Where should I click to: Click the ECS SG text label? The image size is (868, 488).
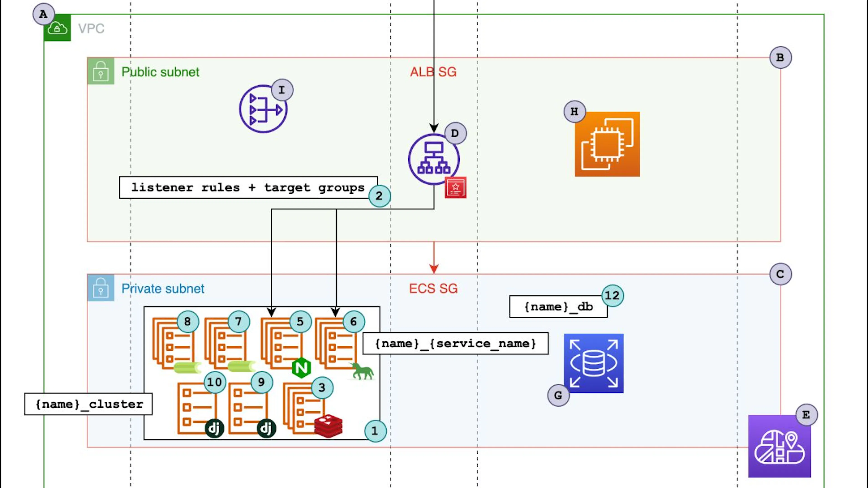pos(433,288)
